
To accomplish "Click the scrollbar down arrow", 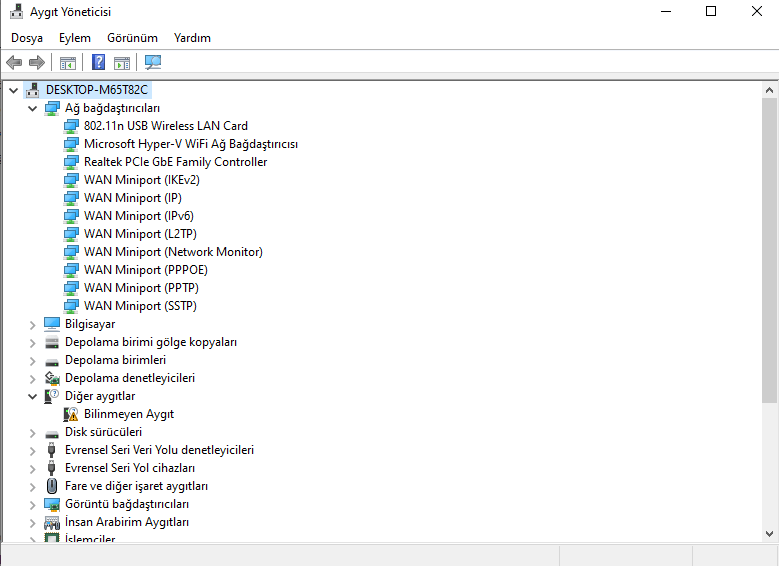I will pos(769,534).
